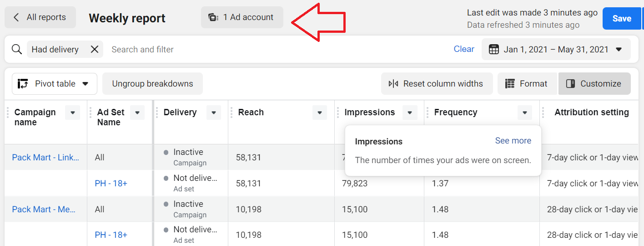
Task: Open the Format panel
Action: tap(527, 84)
